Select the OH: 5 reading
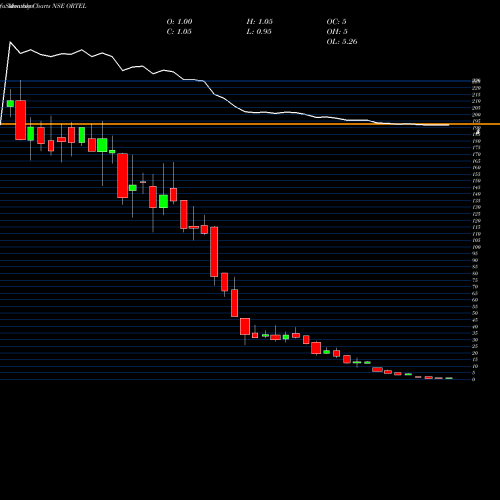This screenshot has width=500, height=500. 337,32
